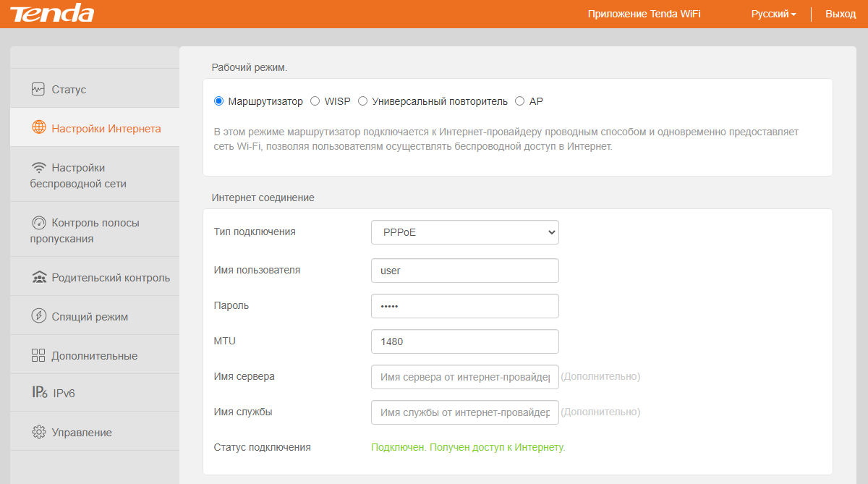The height and width of the screenshot is (484, 868).
Task: Select the Маршрутизатор radio button
Action: coord(218,101)
